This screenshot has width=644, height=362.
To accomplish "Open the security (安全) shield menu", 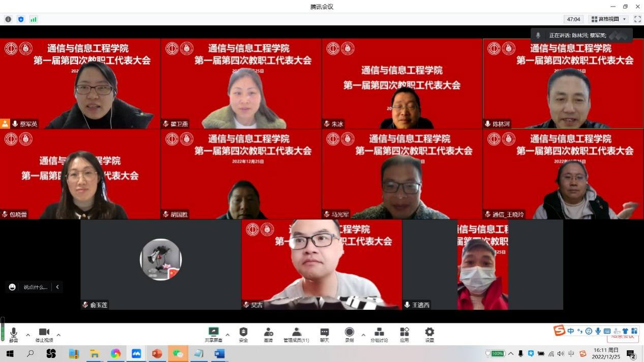I will [243, 334].
